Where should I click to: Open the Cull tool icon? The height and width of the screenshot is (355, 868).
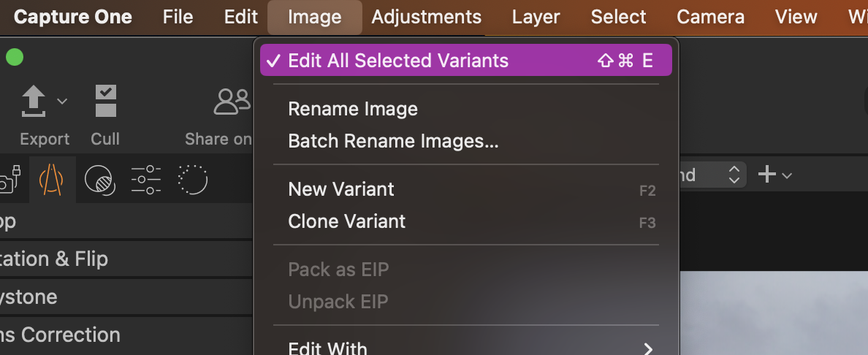[105, 101]
